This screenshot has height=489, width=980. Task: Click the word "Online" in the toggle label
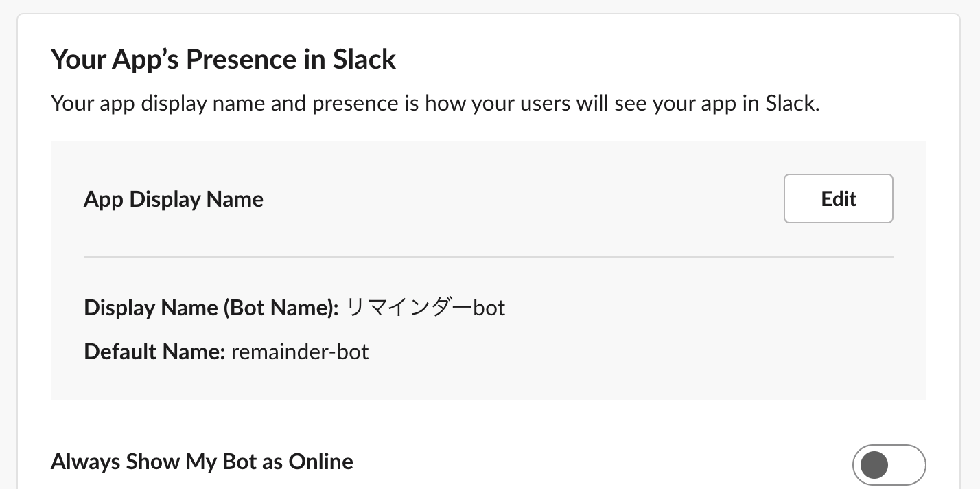[320, 462]
